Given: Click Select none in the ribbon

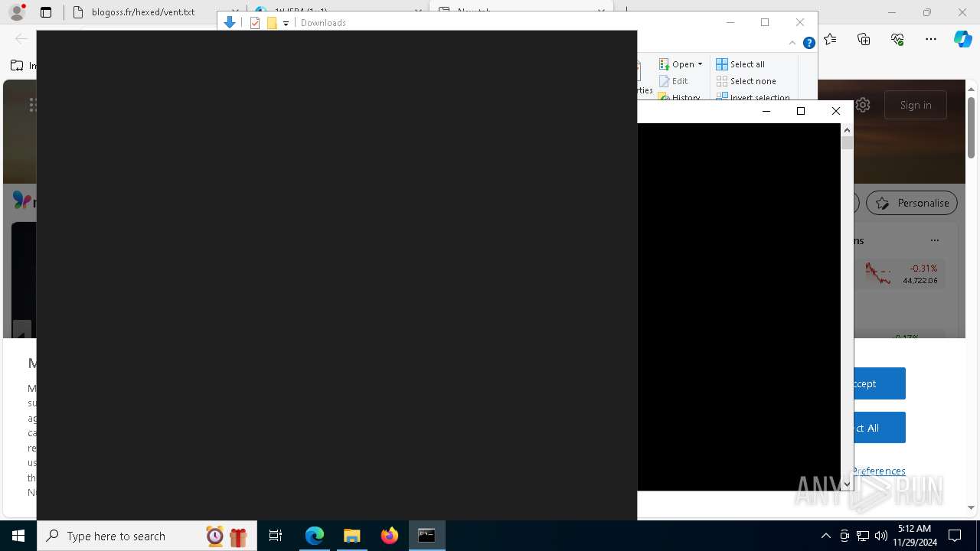Looking at the screenshot, I should tap(746, 81).
